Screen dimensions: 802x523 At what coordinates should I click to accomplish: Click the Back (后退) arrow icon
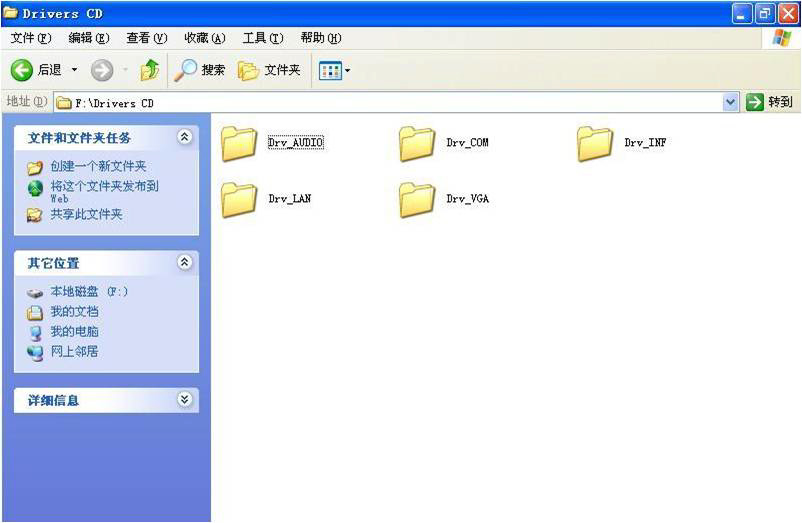tap(22, 70)
